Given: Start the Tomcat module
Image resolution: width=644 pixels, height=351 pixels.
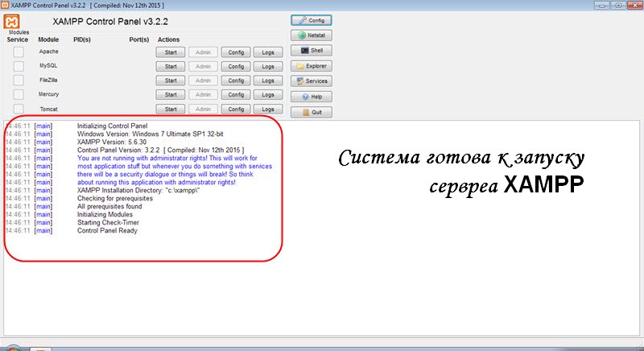Looking at the screenshot, I should [171, 109].
